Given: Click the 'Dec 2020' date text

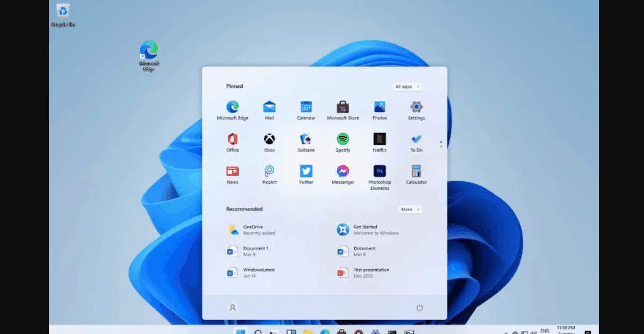Looking at the screenshot, I should point(362,276).
